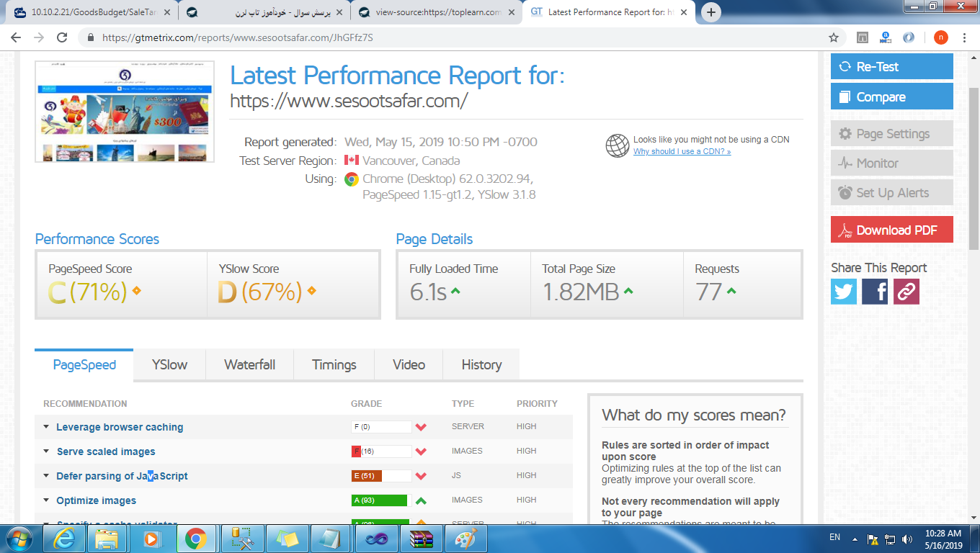Click the green arrow beside Requests count
Image resolution: width=980 pixels, height=553 pixels.
[731, 291]
